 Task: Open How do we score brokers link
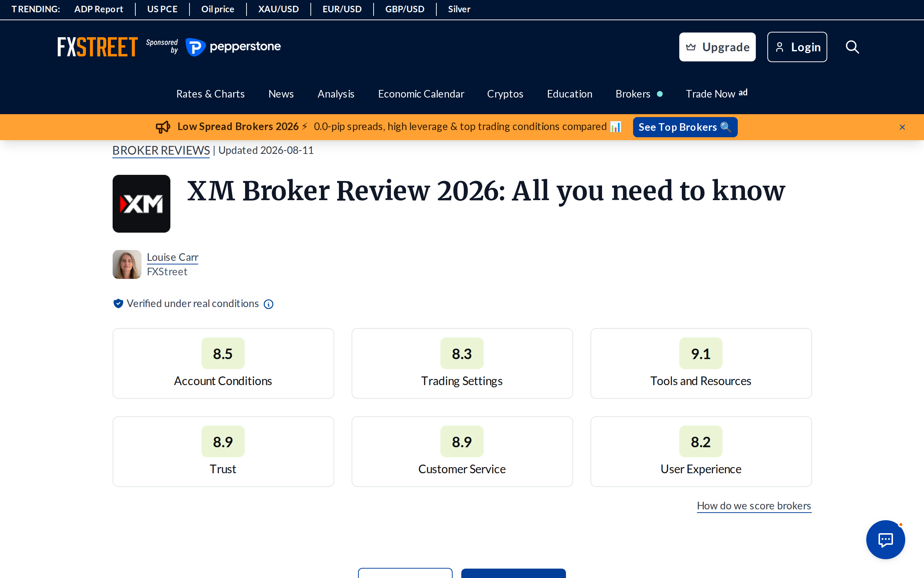tap(754, 506)
